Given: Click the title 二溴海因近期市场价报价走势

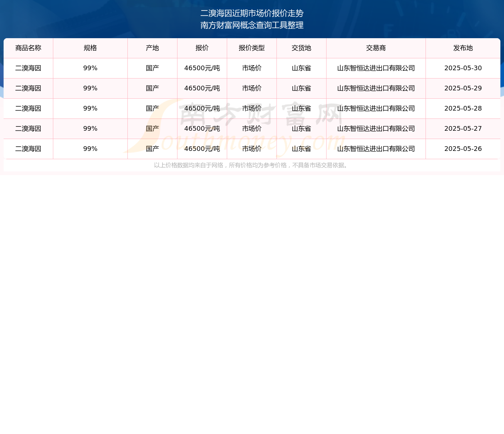Looking at the screenshot, I should point(252,13).
